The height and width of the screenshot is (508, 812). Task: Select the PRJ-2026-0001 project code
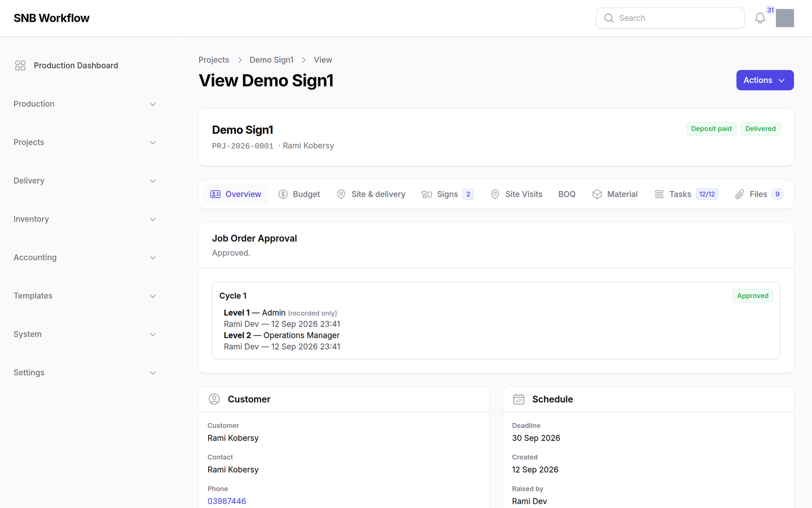point(243,146)
